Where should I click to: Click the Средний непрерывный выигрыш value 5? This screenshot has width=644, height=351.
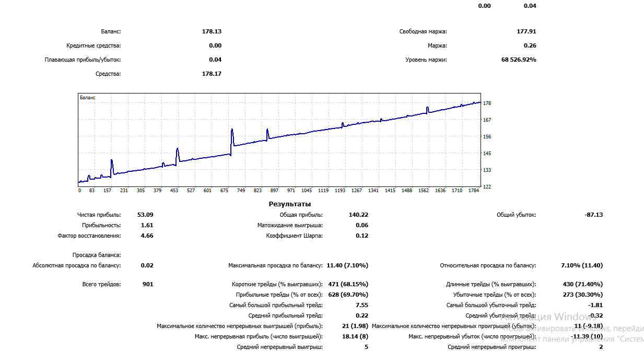click(366, 347)
